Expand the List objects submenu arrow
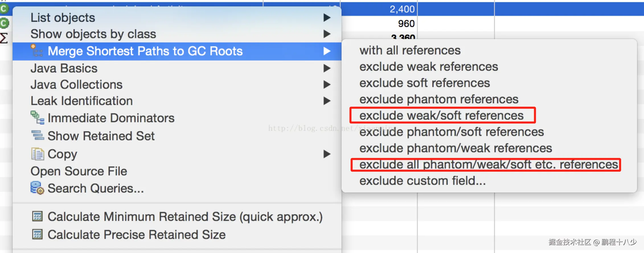 327,18
